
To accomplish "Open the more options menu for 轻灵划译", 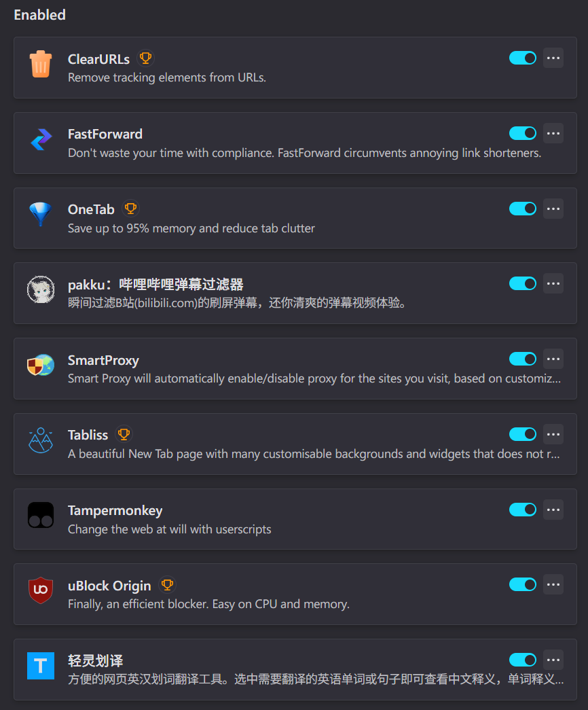I will tap(553, 660).
